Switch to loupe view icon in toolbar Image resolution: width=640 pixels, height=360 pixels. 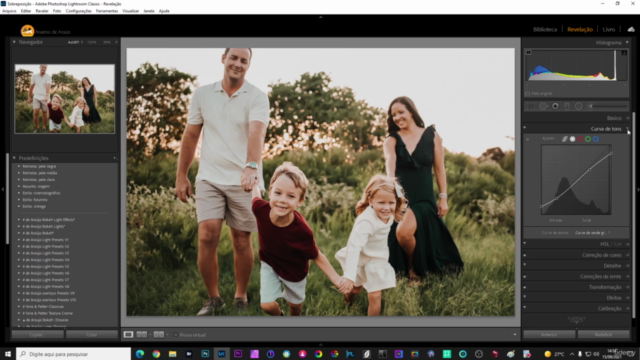coord(128,335)
